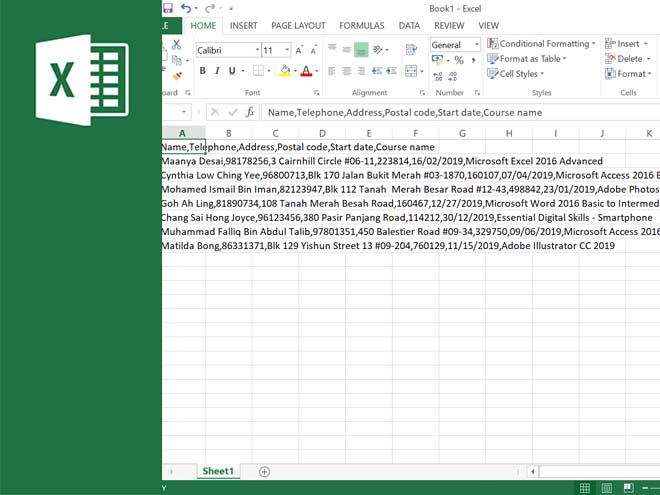Screen dimensions: 660x495
Task: Open the Conditional Formatting dropdown
Action: (541, 44)
